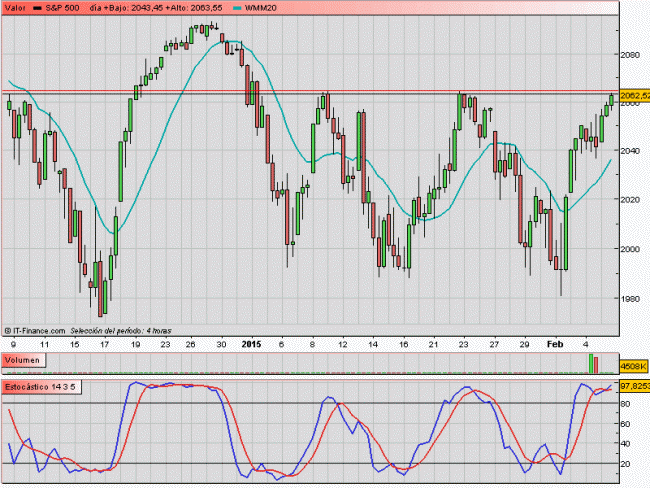Click the 1980 price axis label
Viewport: 650px width, 488px height.
tap(630, 299)
